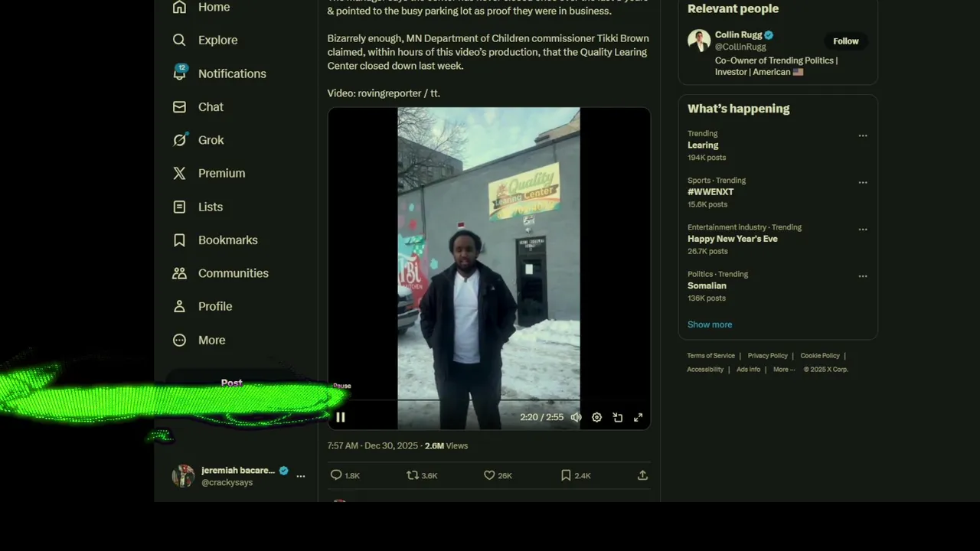Bookmark the post showing 2.4K
The width and height of the screenshot is (980, 551).
click(566, 475)
